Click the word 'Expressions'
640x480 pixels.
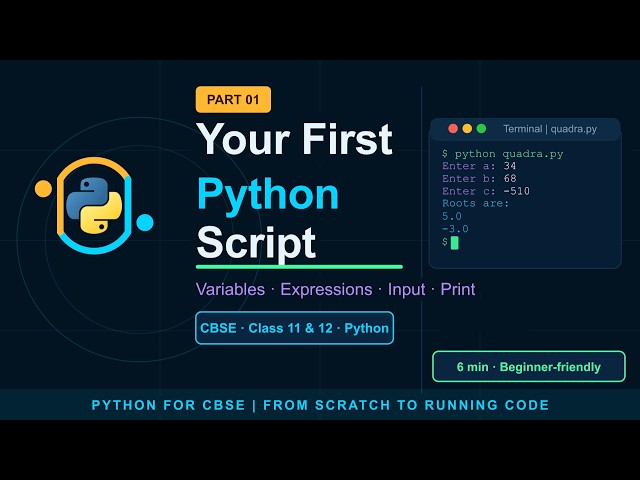click(x=326, y=289)
